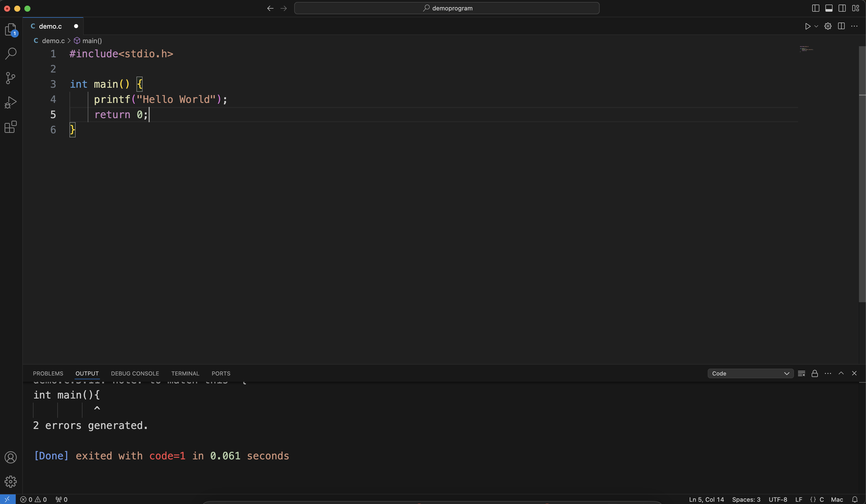Image resolution: width=866 pixels, height=504 pixels.
Task: Toggle the primary side bar visibility
Action: click(816, 8)
